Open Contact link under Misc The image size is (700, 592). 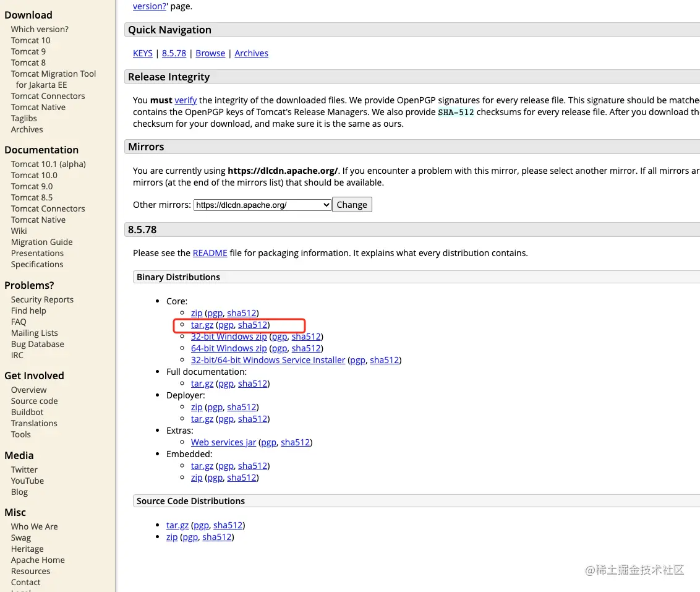pos(25,582)
